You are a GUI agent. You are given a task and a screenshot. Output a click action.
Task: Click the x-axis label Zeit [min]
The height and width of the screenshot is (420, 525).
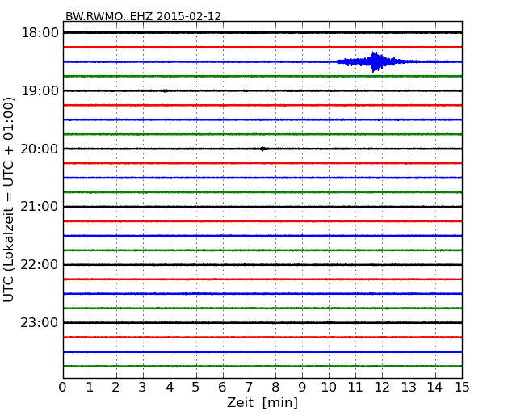262,402
